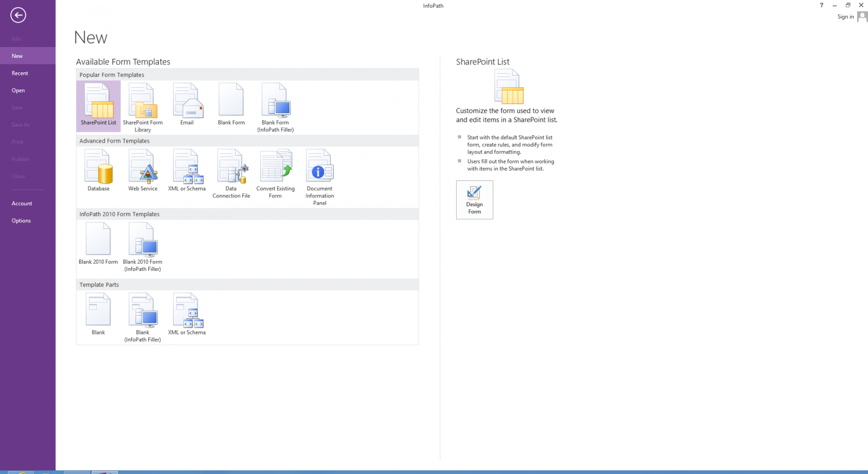Click the Design Form button
Image resolution: width=868 pixels, height=474 pixels.
474,200
